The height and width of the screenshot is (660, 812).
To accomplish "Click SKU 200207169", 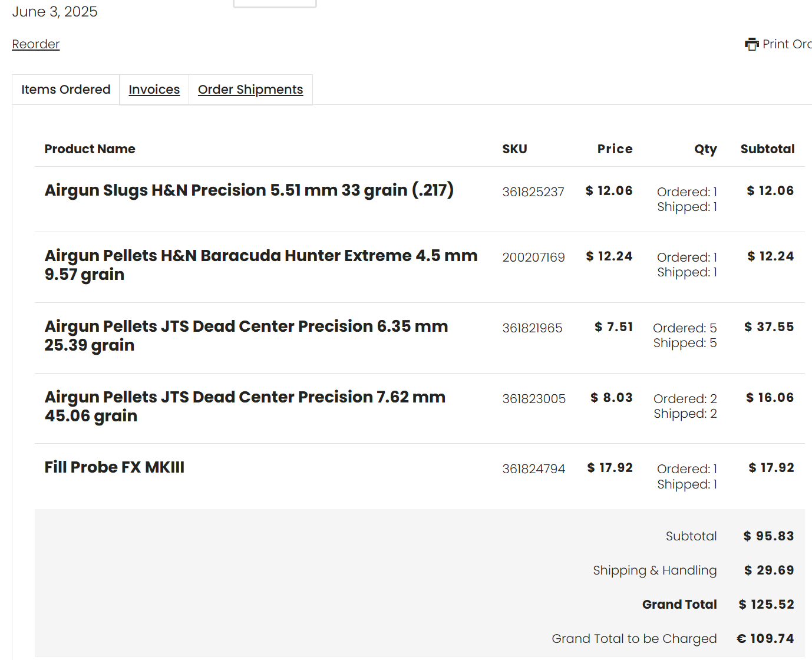I will 533,258.
